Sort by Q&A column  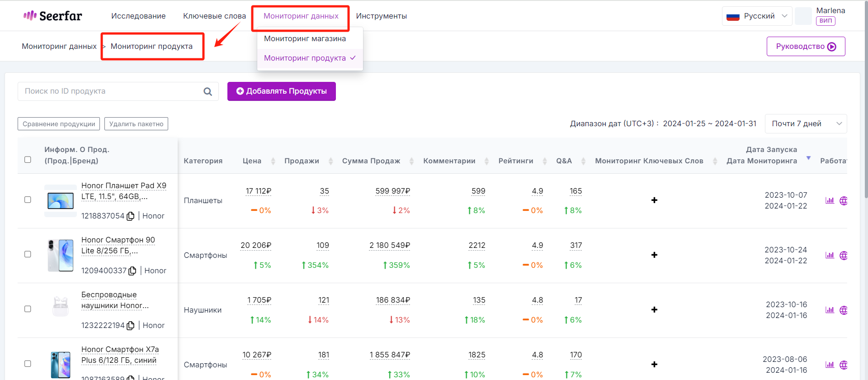(x=583, y=161)
